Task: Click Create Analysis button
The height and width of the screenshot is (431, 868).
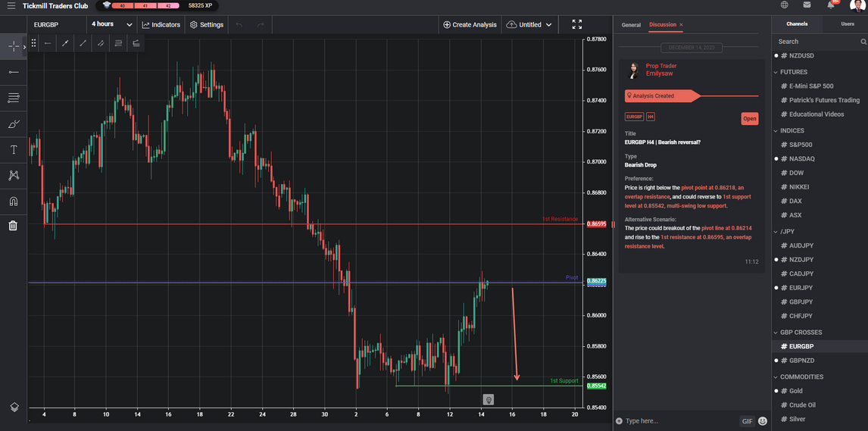Action: pos(470,24)
